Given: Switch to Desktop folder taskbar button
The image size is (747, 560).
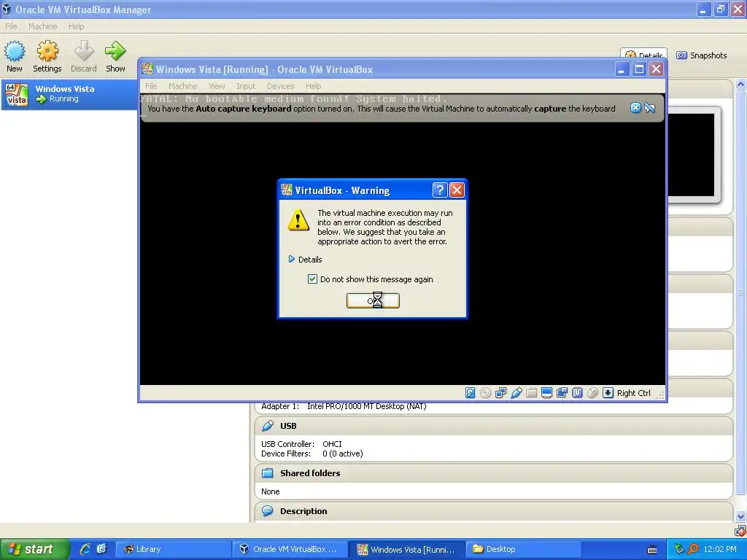Looking at the screenshot, I should [523, 549].
